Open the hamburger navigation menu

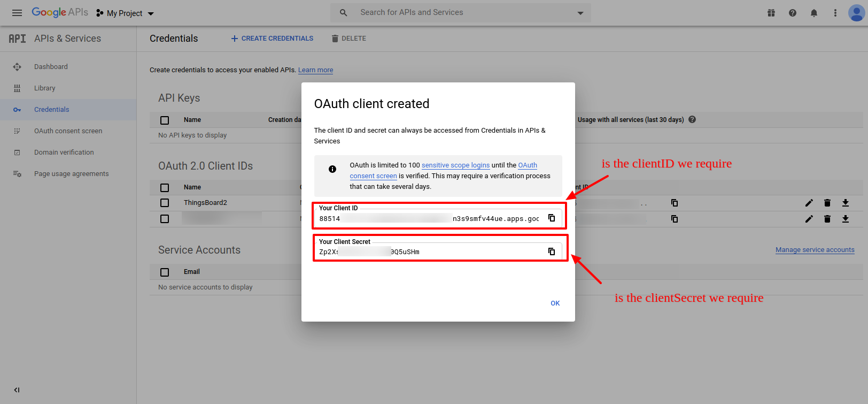pyautogui.click(x=17, y=13)
